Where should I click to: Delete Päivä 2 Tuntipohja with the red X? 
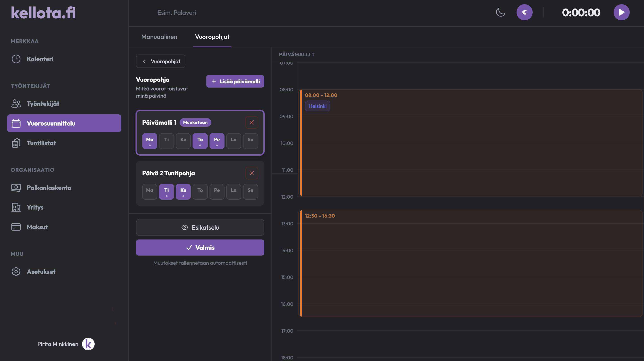pyautogui.click(x=252, y=173)
